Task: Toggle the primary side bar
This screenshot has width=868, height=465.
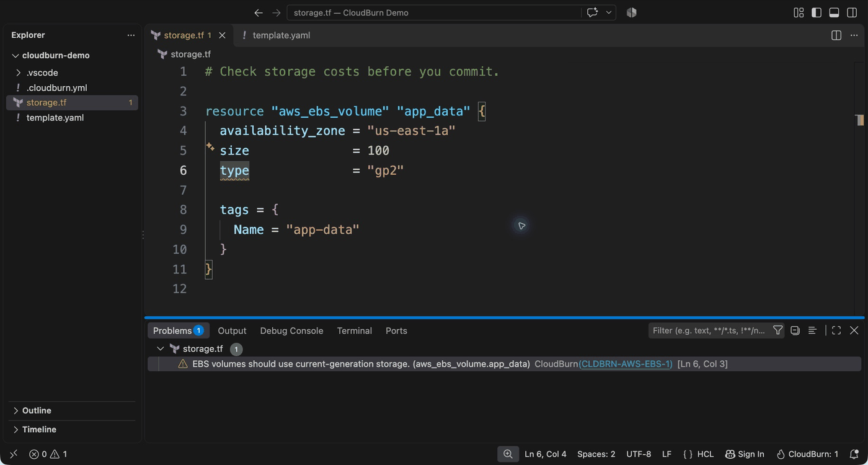Action: tap(817, 12)
